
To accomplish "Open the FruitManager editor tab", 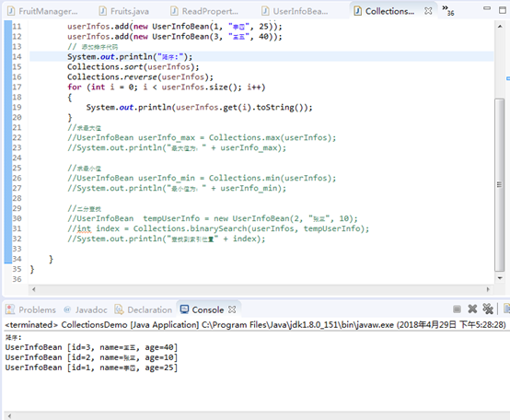I will click(x=43, y=11).
